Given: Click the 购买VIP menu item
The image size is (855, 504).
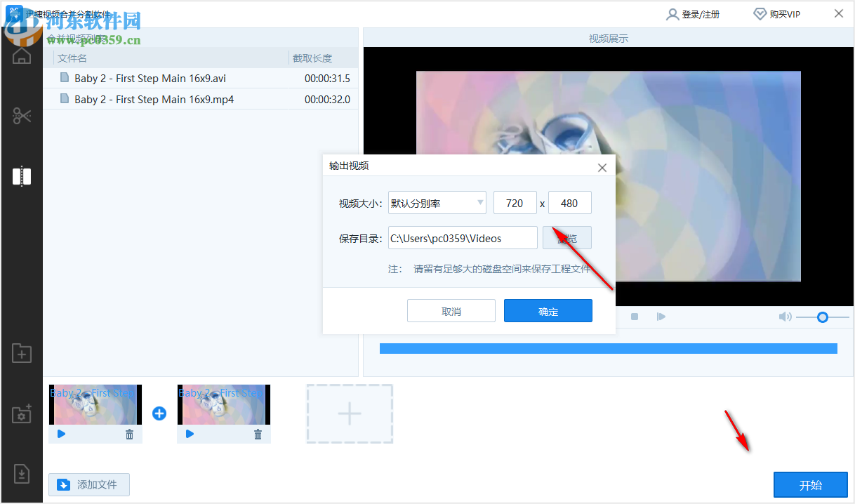Looking at the screenshot, I should 777,13.
